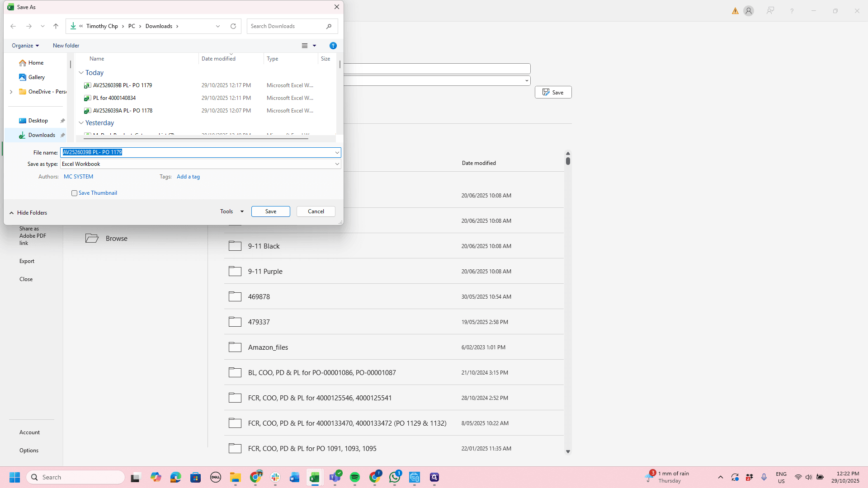This screenshot has height=488, width=868.
Task: Enable the Save Thumbnail checkbox
Action: coord(75,193)
